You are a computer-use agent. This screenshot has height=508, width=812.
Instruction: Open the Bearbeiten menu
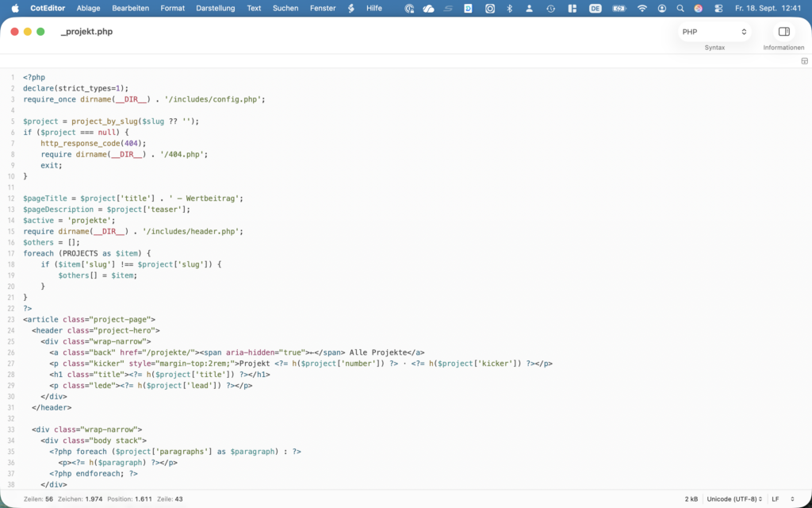[x=131, y=8]
